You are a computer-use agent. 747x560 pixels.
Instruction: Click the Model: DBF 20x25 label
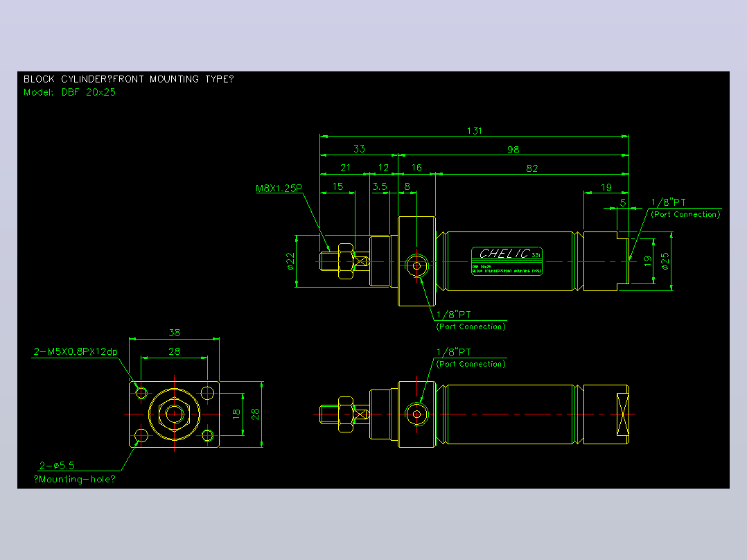[69, 92]
